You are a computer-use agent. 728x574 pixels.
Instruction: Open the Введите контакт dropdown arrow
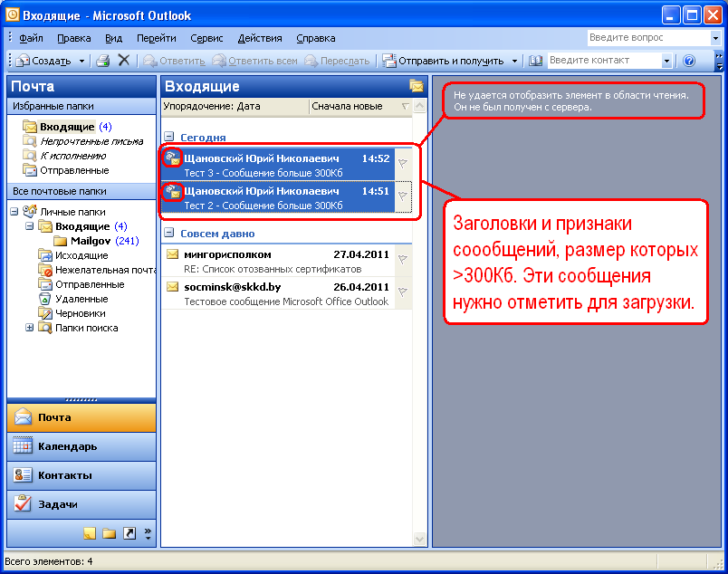tap(666, 61)
